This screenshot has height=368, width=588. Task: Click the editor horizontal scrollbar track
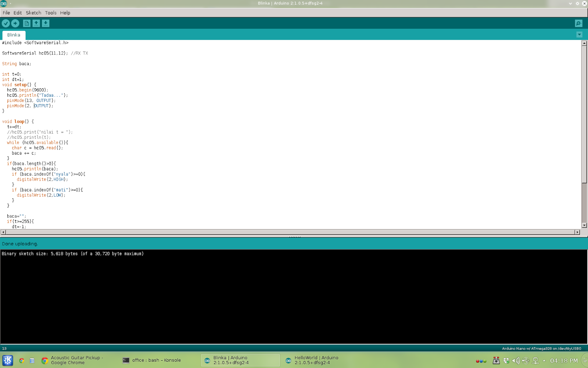click(x=290, y=232)
